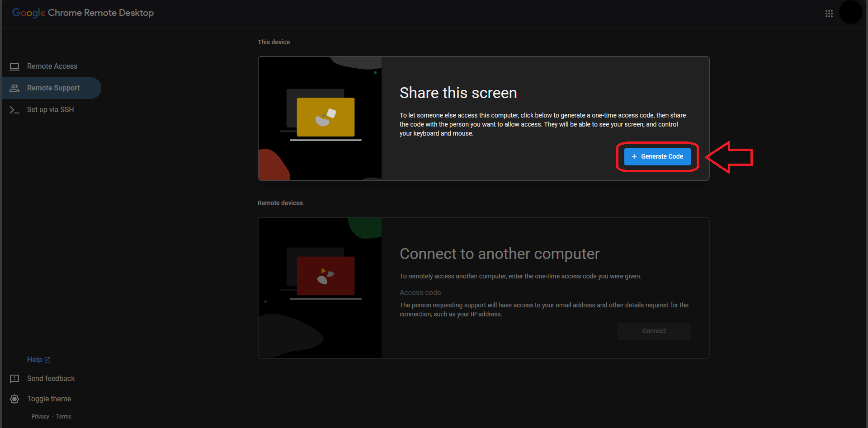Choose Send feedback in the sidebar
868x428 pixels.
(x=51, y=379)
